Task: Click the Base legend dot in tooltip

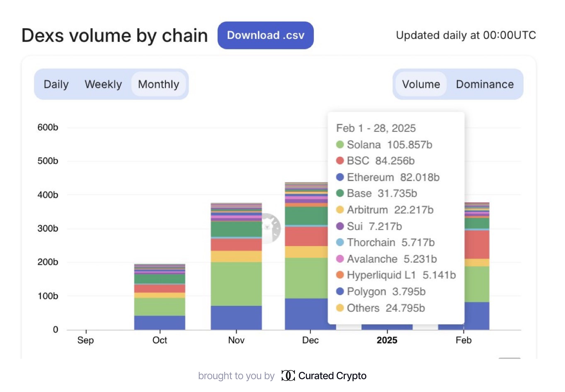Action: click(x=340, y=193)
